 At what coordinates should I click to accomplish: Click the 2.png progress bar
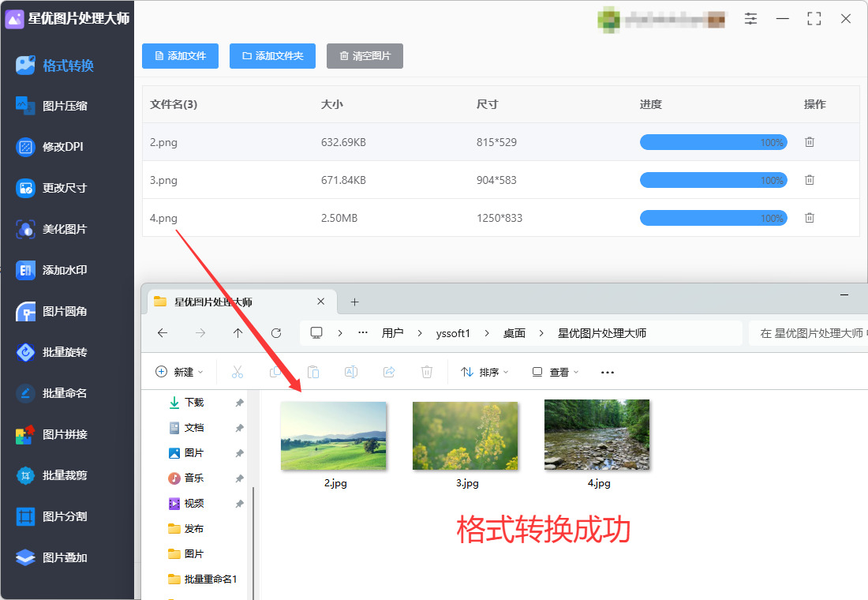point(713,142)
